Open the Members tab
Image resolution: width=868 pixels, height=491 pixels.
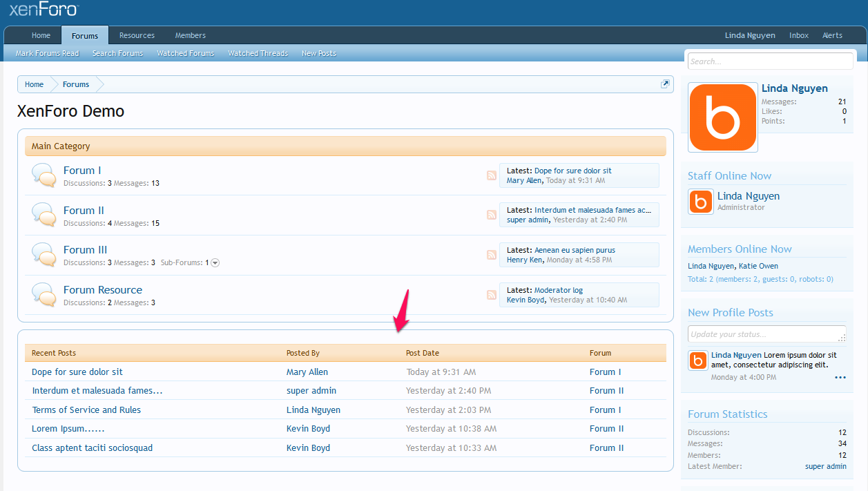pos(190,35)
